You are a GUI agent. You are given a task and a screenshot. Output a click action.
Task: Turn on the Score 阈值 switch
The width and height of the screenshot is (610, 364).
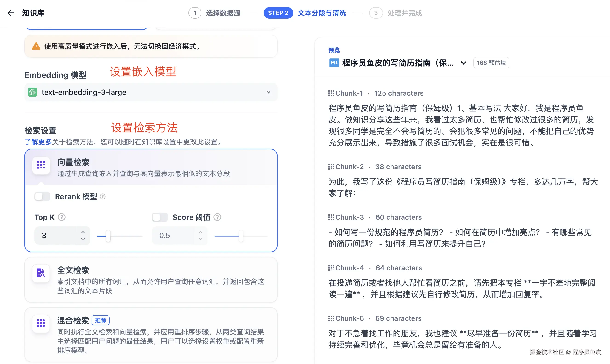[160, 217]
